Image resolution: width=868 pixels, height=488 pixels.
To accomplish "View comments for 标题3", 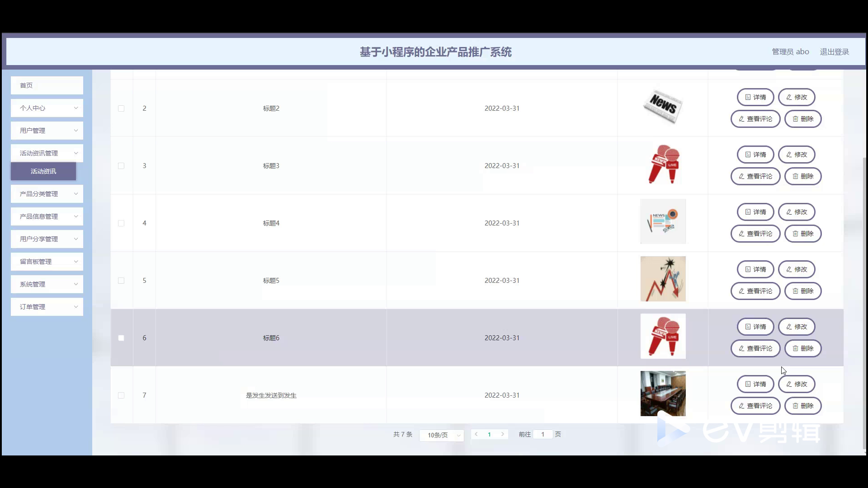I will [x=755, y=176].
